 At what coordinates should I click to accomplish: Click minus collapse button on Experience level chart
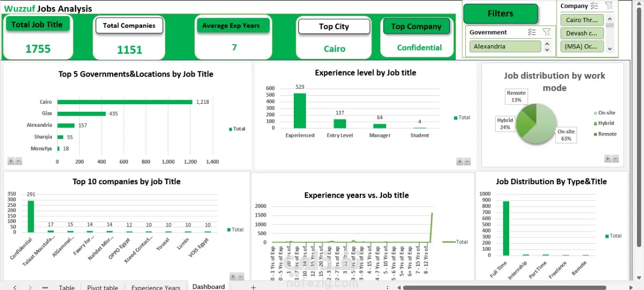[x=467, y=162]
